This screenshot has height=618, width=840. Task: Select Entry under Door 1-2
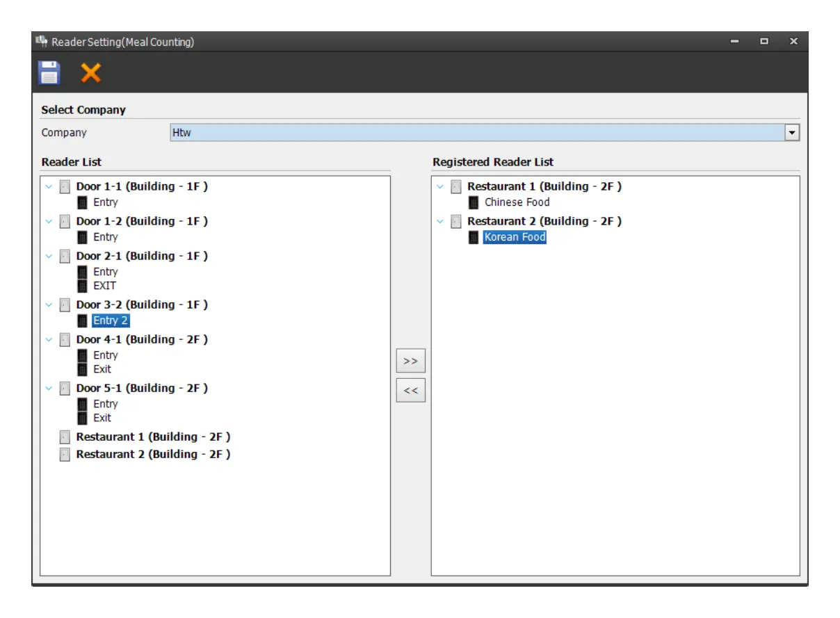click(106, 237)
